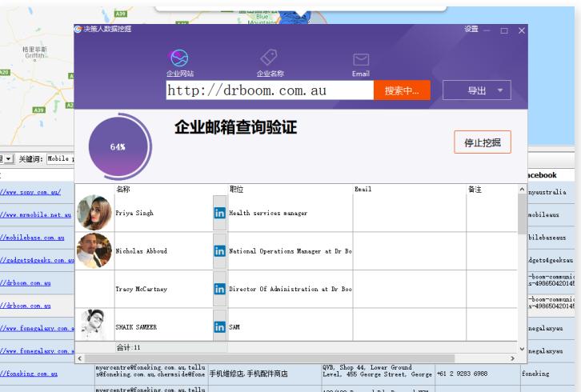Maximize the 决策人数据挖掘 window
This screenshot has height=392, width=581.
tap(504, 30)
